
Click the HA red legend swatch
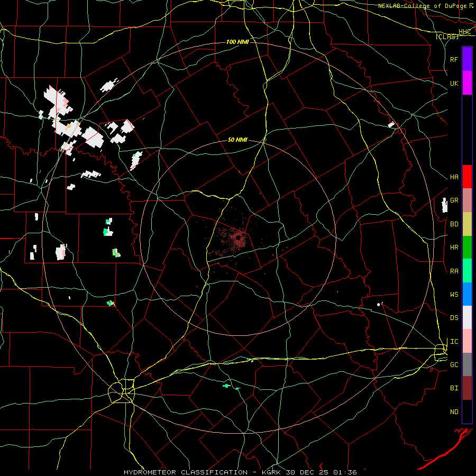click(x=467, y=177)
